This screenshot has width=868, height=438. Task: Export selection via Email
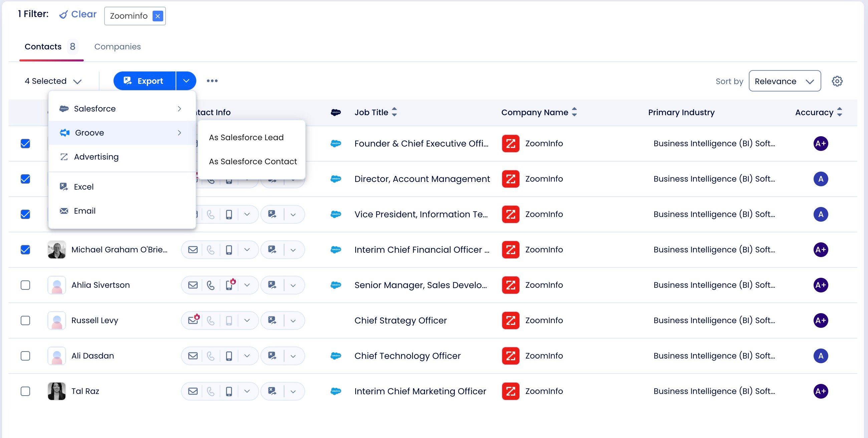point(122,211)
